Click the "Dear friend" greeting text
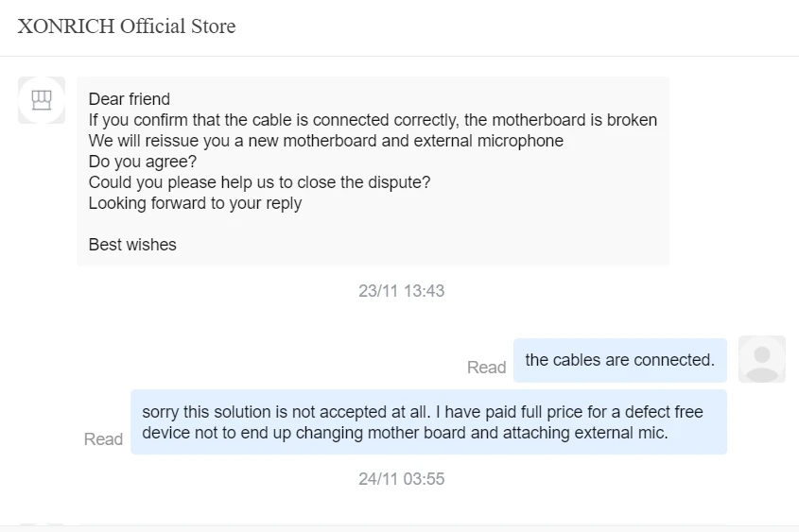799x532 pixels. (x=130, y=99)
